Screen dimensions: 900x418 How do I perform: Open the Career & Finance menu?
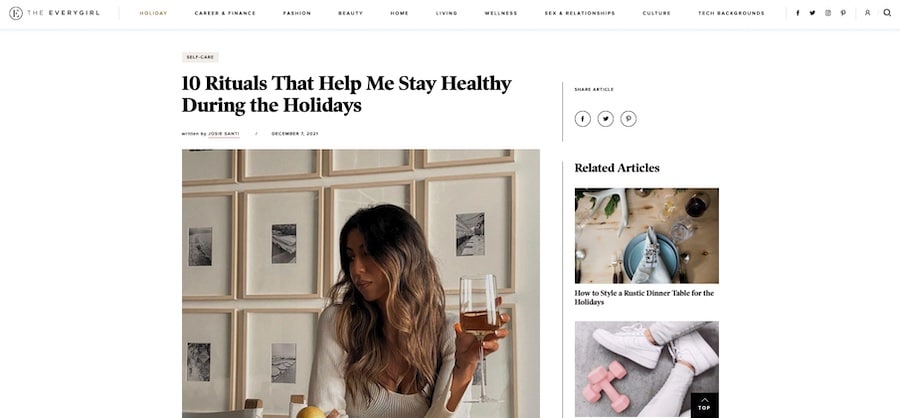[225, 13]
